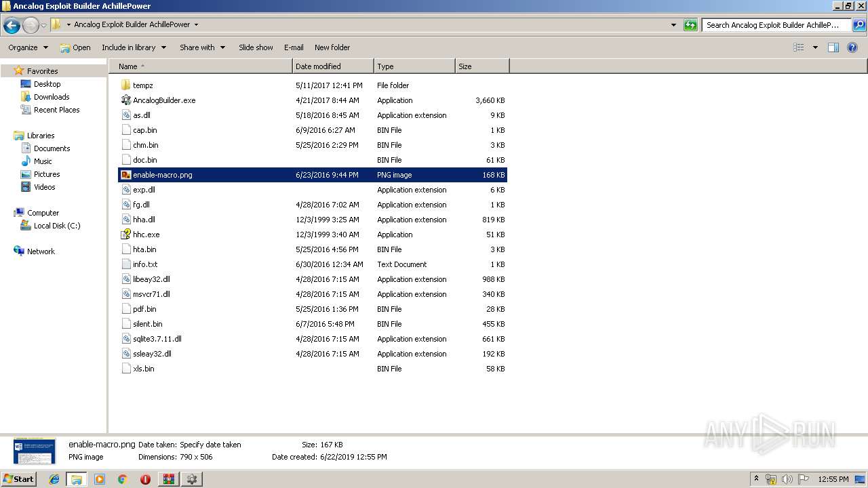The width and height of the screenshot is (868, 488).
Task: Click Specify date taken field
Action: (210, 445)
